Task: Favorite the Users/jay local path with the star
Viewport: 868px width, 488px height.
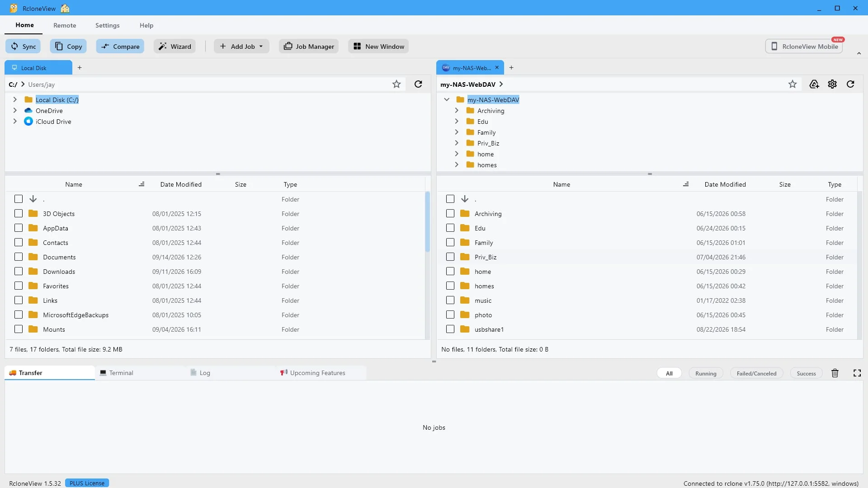Action: [x=396, y=84]
